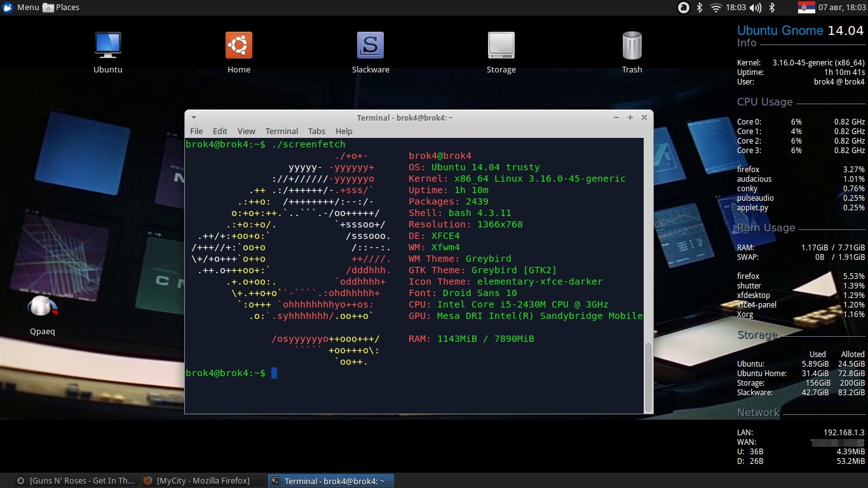Open the Places panel button

61,8
